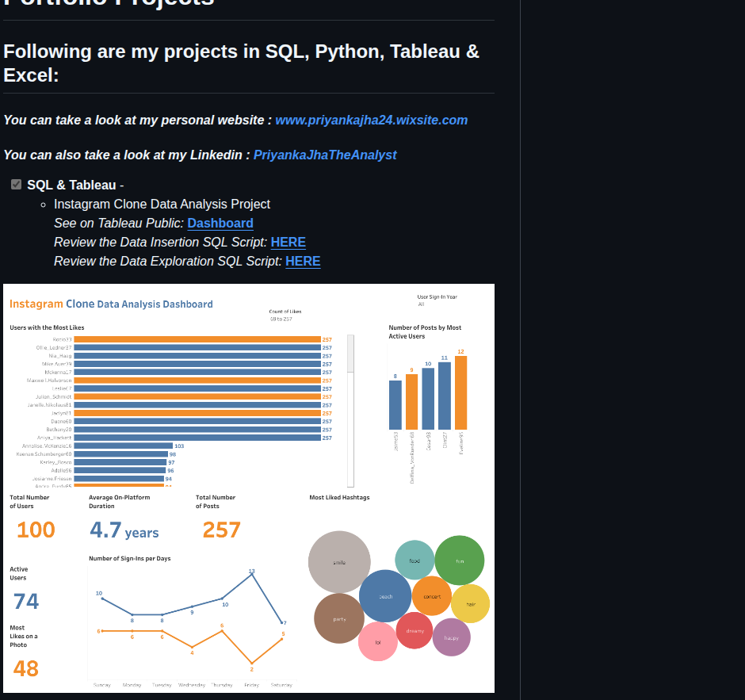
Task: Click the red 'dreamy' hashtag bubble
Action: (x=415, y=630)
